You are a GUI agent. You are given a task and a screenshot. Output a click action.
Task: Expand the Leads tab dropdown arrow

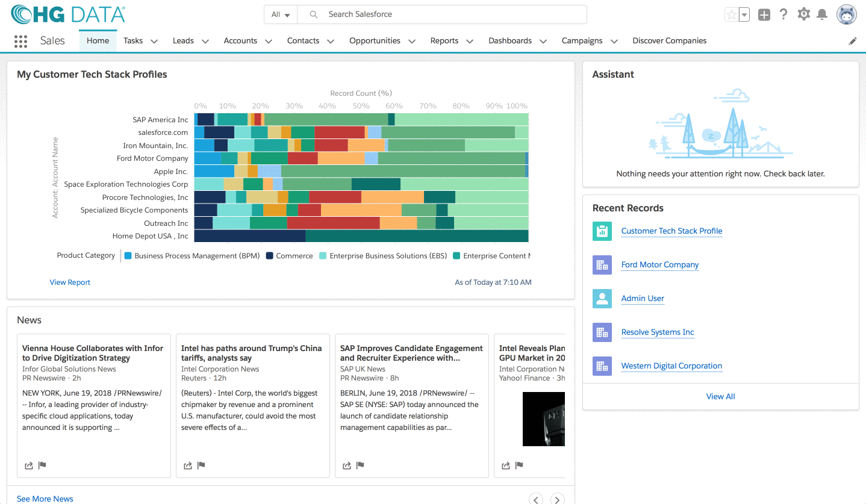tap(205, 42)
